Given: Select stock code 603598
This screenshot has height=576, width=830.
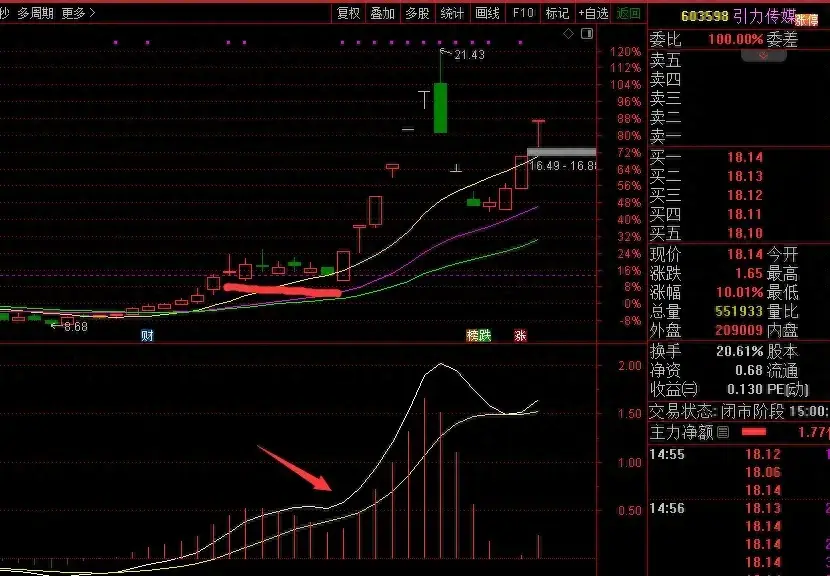Looking at the screenshot, I should point(705,16).
